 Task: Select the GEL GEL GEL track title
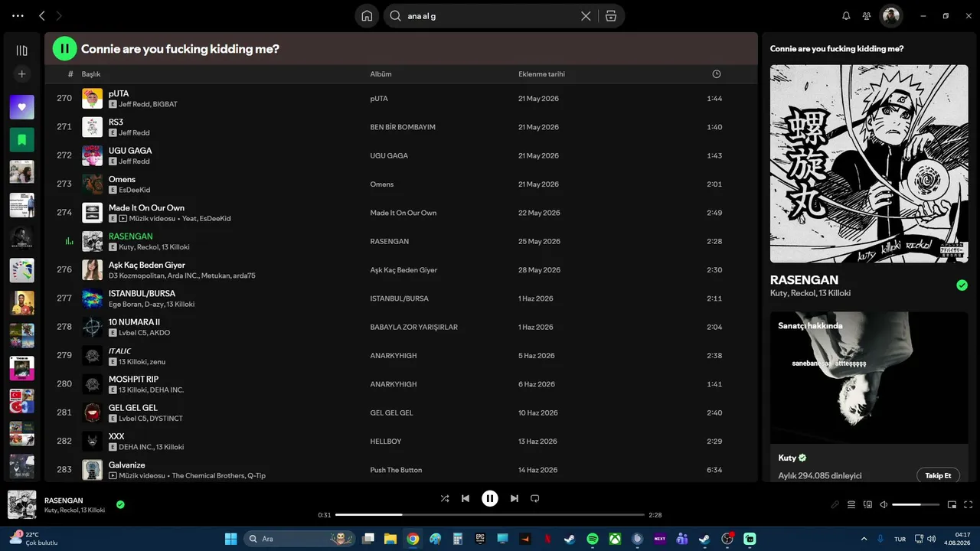click(x=133, y=408)
